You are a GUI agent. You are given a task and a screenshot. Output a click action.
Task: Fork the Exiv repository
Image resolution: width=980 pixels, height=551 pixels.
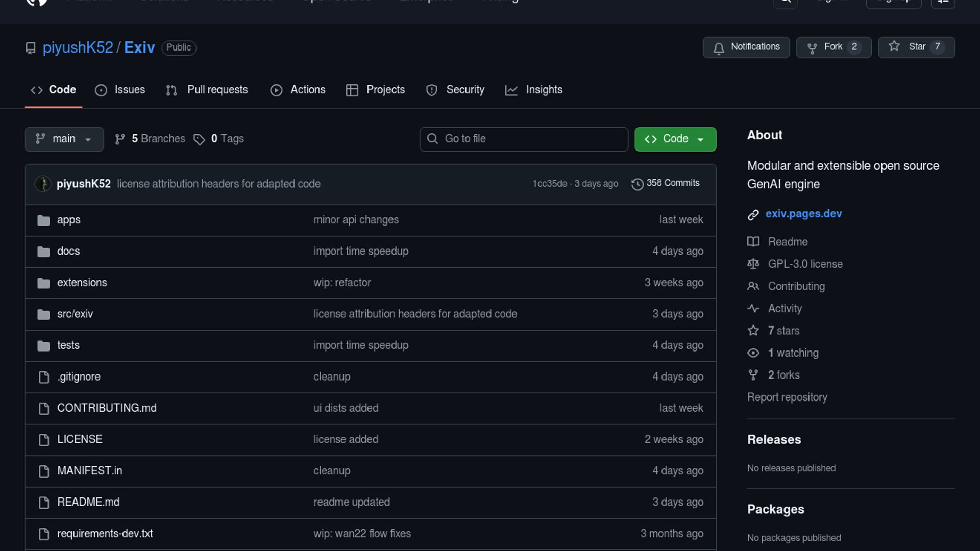click(x=833, y=47)
